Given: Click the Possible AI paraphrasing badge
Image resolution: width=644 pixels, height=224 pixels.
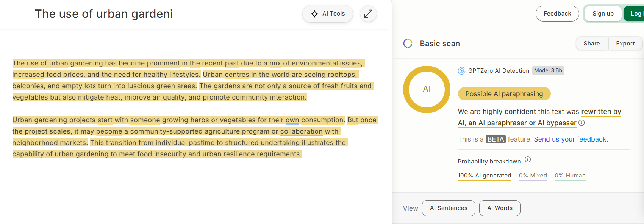Looking at the screenshot, I should point(504,94).
